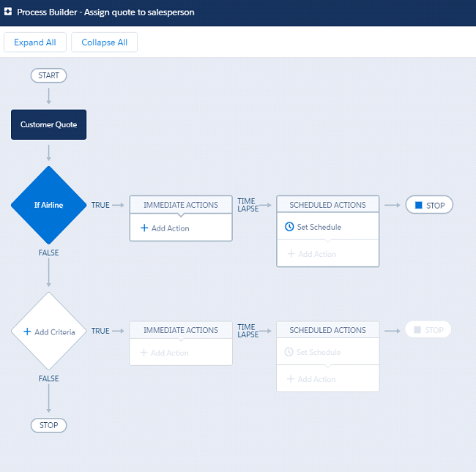The image size is (476, 472).
Task: Click the second IMMEDIATE ACTIONS header
Action: tap(181, 330)
